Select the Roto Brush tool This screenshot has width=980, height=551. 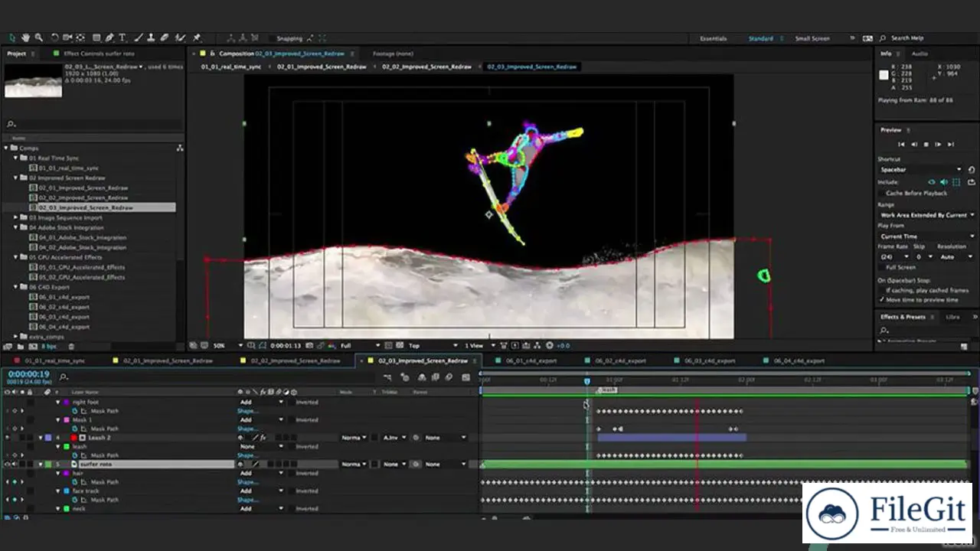tap(181, 37)
